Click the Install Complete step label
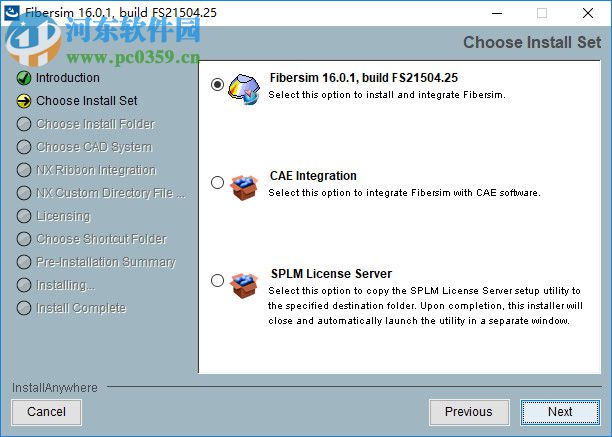Viewport: 612px width, 437px height. (x=81, y=308)
